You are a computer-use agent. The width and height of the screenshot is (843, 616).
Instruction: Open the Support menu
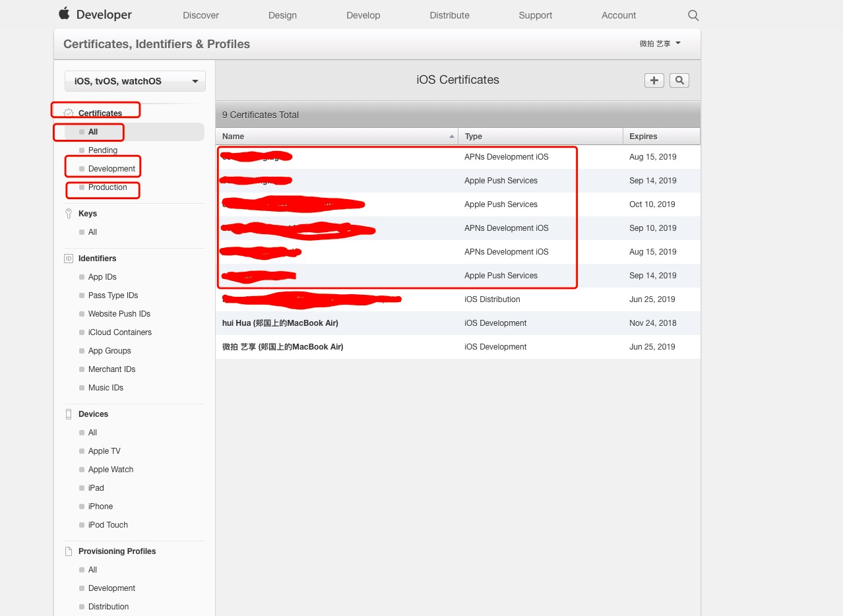(535, 15)
